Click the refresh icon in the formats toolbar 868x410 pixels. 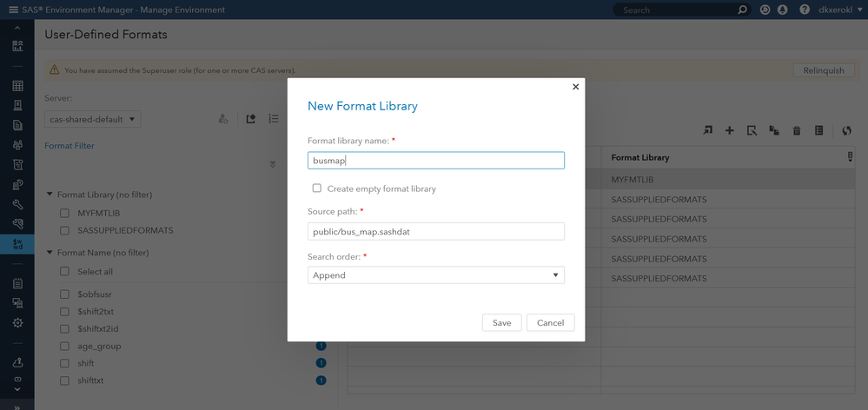pos(846,130)
